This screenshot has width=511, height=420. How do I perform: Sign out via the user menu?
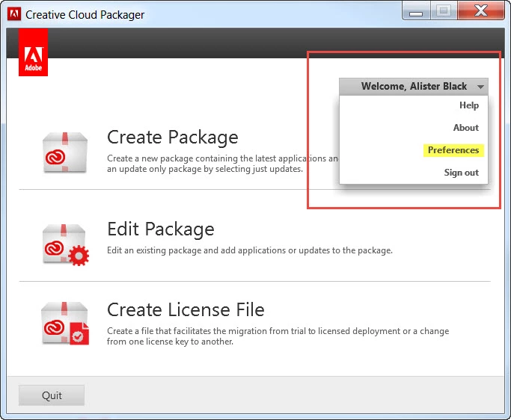point(461,173)
